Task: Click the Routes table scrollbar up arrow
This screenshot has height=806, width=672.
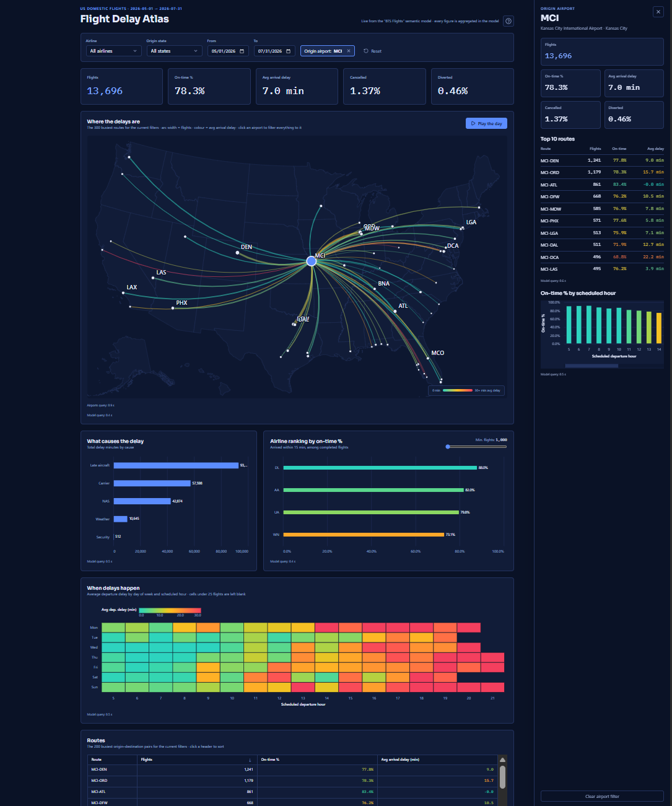Action: 503,760
